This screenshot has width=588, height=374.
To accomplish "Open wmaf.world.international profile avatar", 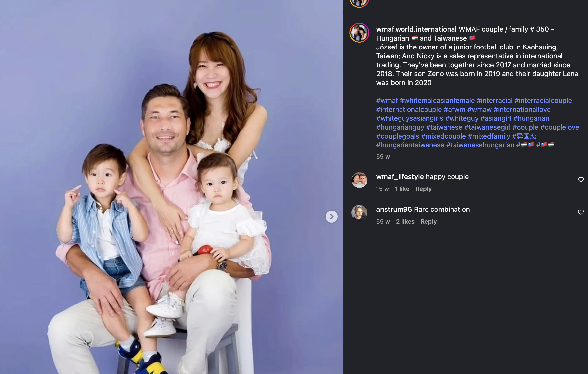I will pos(359,33).
